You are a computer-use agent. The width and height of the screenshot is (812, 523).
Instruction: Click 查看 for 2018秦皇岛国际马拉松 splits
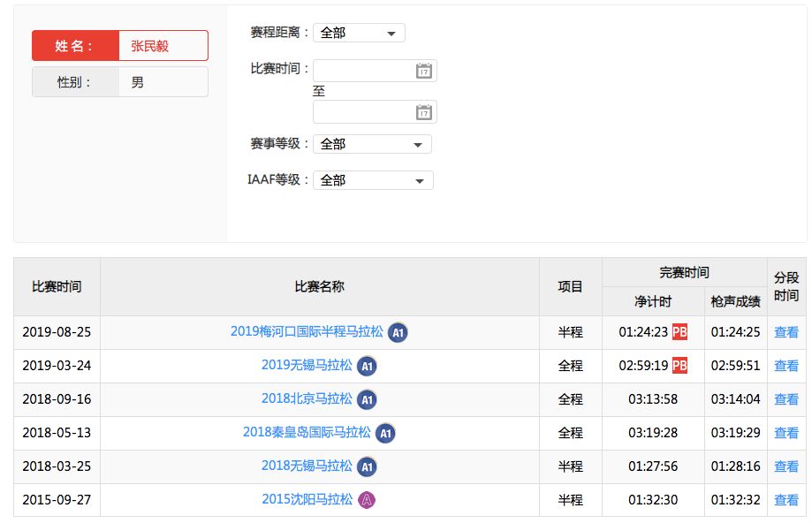click(785, 433)
